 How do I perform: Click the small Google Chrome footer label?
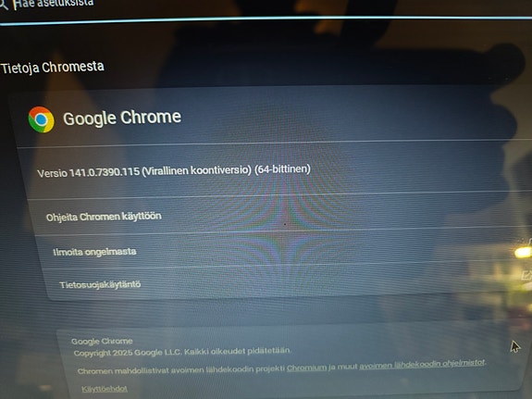pos(102,341)
